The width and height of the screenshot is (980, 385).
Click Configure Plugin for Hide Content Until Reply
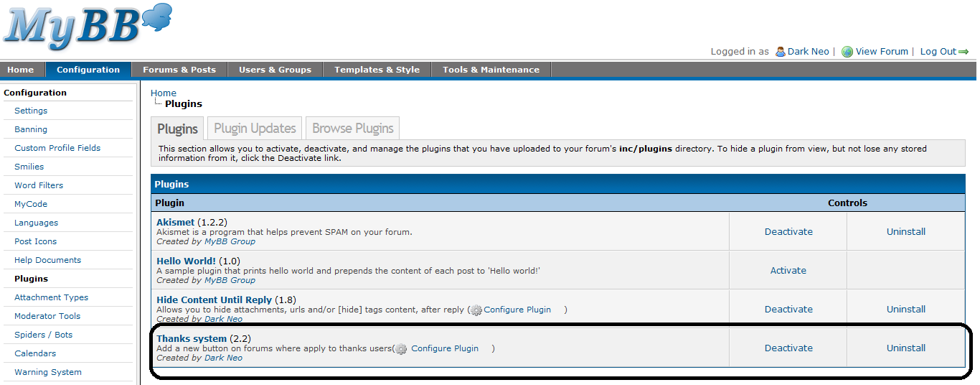coord(517,310)
